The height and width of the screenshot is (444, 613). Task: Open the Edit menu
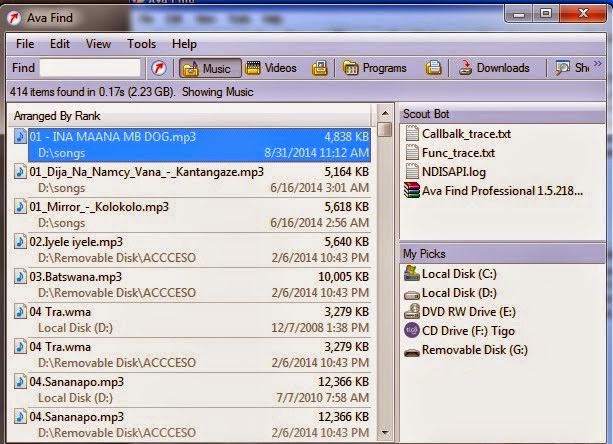60,44
